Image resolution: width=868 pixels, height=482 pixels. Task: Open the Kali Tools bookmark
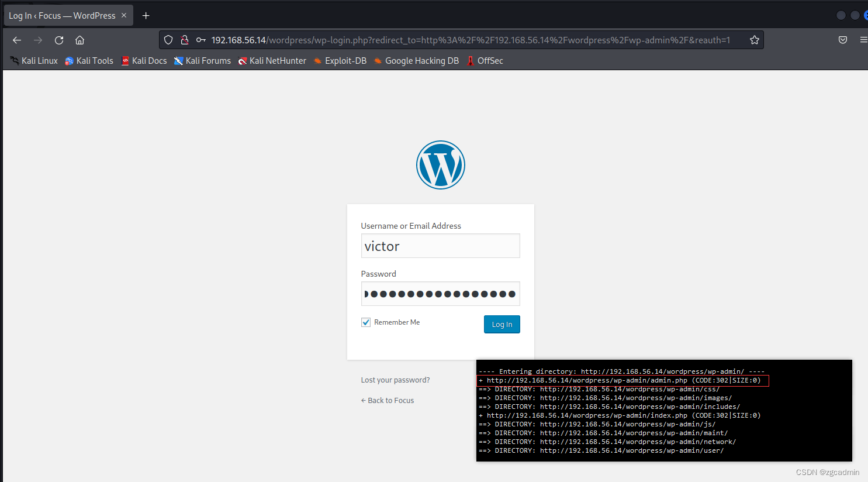tap(89, 61)
